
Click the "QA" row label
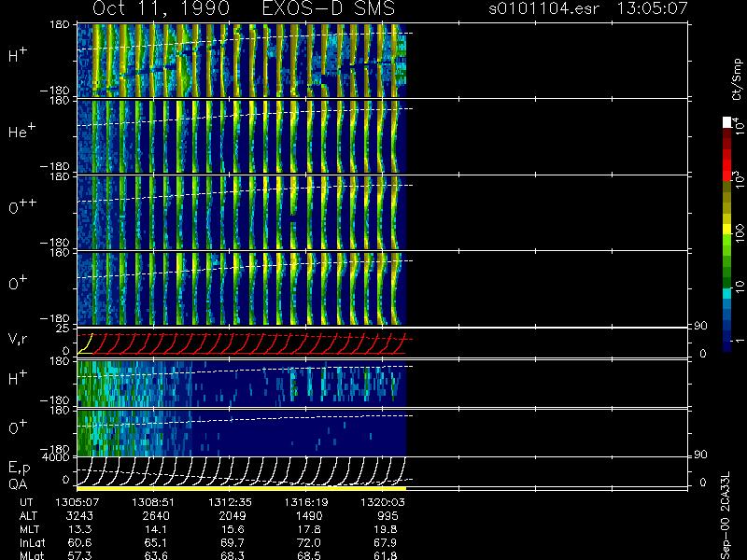[18, 484]
